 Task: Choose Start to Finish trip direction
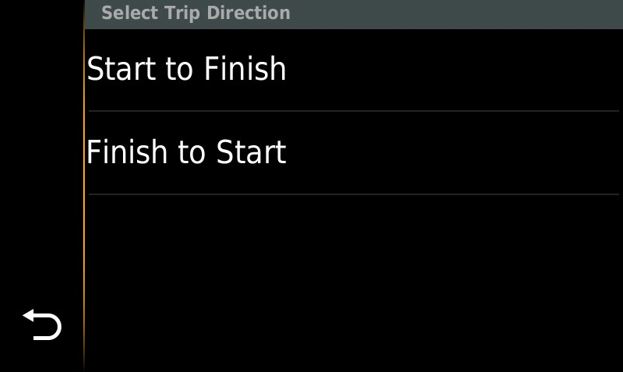(354, 70)
